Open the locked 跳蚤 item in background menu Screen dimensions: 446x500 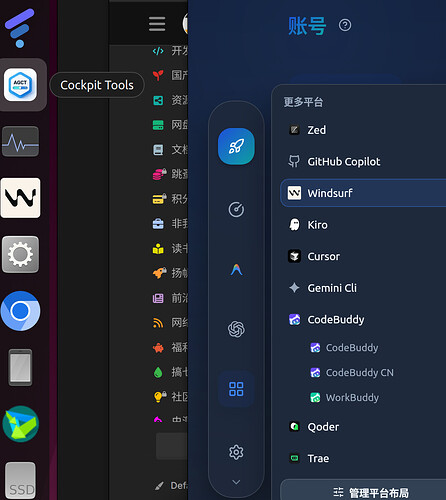(x=170, y=174)
